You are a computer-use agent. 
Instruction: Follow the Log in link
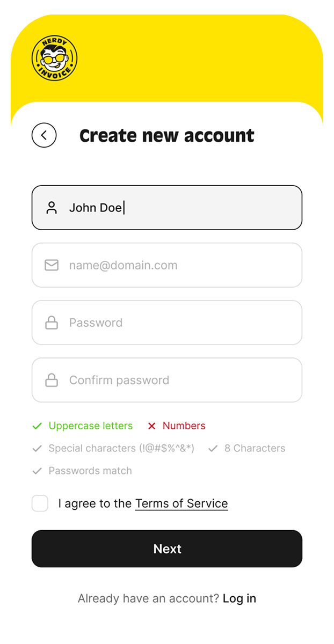239,598
